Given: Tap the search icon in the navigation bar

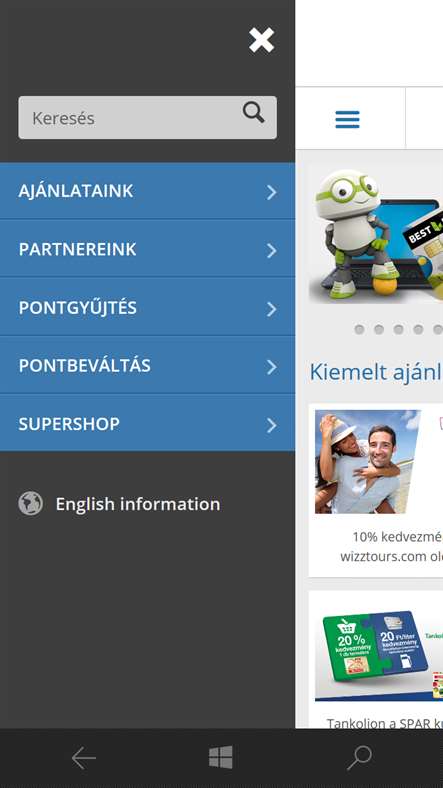Looking at the screenshot, I should coord(360,758).
